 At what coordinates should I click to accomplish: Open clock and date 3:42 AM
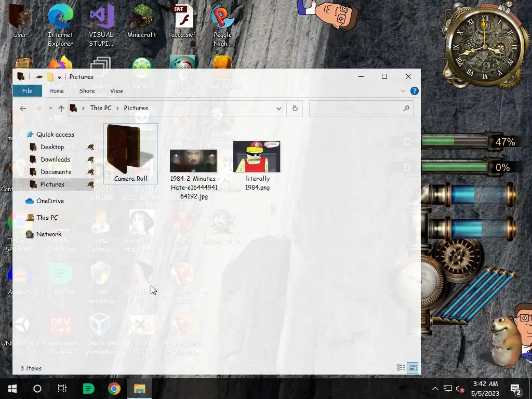click(485, 389)
